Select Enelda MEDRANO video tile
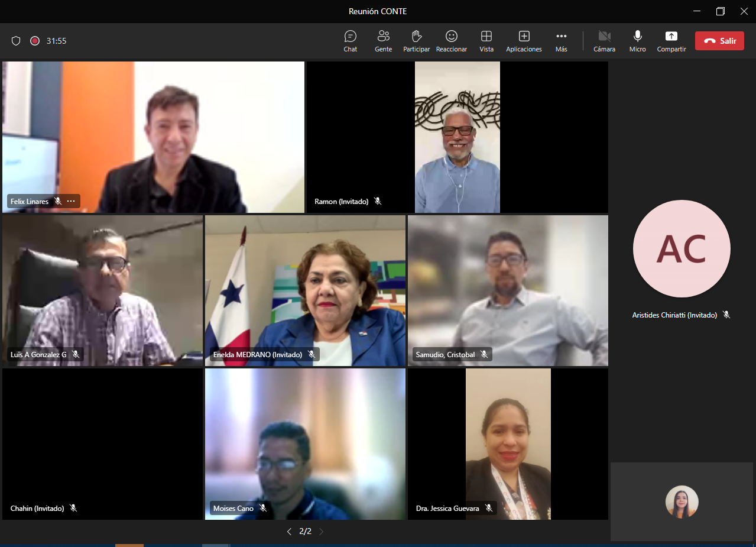Viewport: 756px width, 547px height. point(305,290)
